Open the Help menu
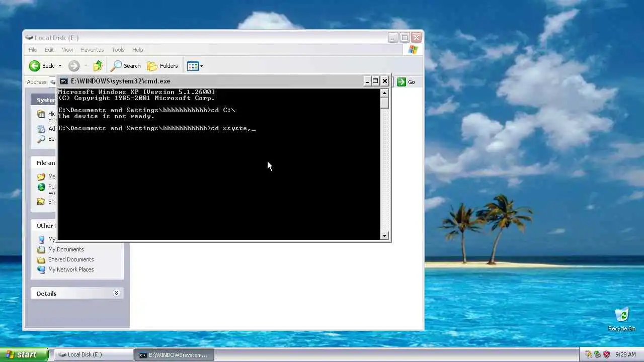The width and height of the screenshot is (644, 362). point(137,50)
